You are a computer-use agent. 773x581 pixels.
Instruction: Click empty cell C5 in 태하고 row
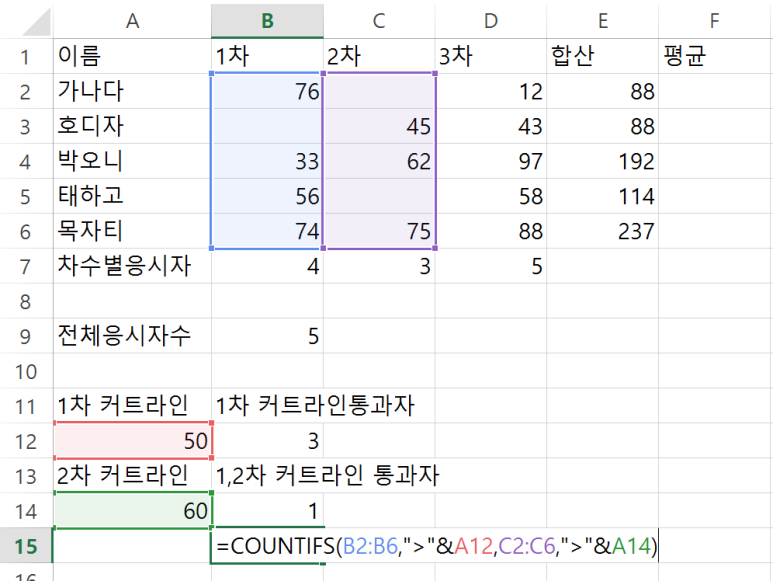pos(379,197)
